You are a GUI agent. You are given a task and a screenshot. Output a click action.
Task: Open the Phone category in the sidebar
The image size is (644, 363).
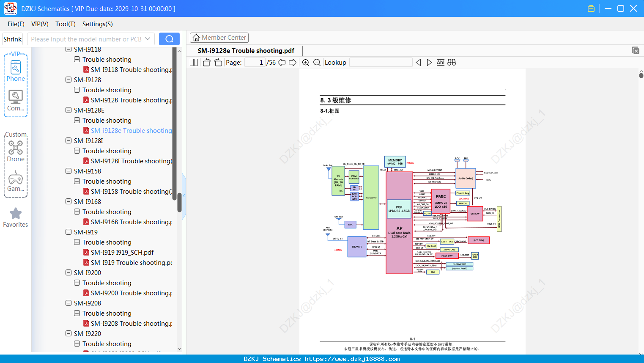[16, 71]
